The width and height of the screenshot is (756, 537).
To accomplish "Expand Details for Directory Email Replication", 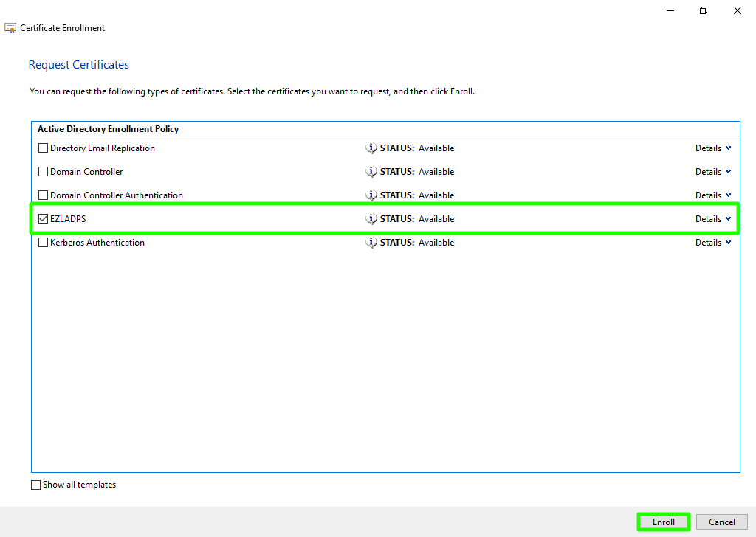I will (x=713, y=148).
